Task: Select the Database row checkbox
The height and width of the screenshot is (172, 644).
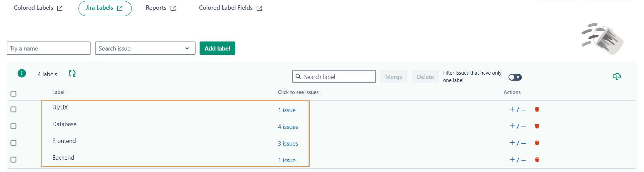Action: click(13, 126)
